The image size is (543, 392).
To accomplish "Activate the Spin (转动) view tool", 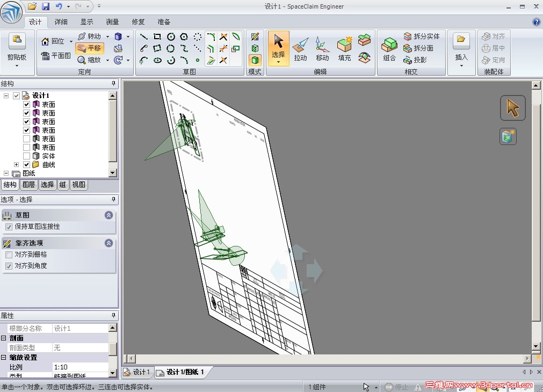I will [89, 37].
